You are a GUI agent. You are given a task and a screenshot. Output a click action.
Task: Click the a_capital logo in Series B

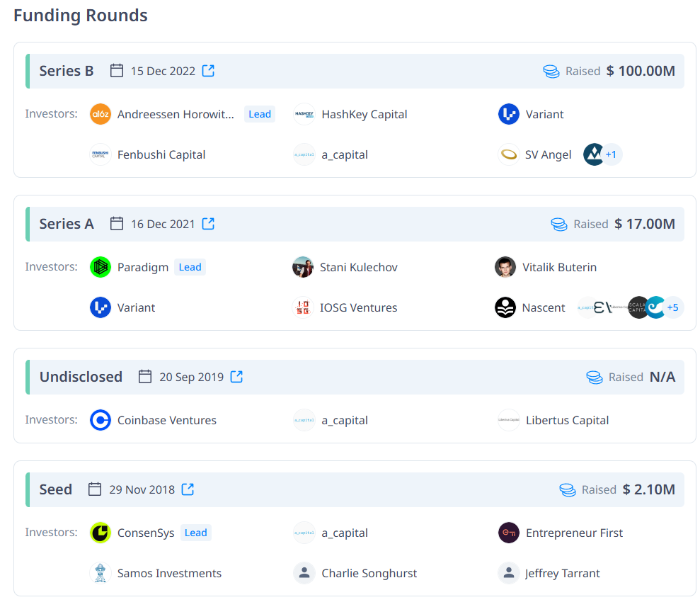pyautogui.click(x=304, y=154)
